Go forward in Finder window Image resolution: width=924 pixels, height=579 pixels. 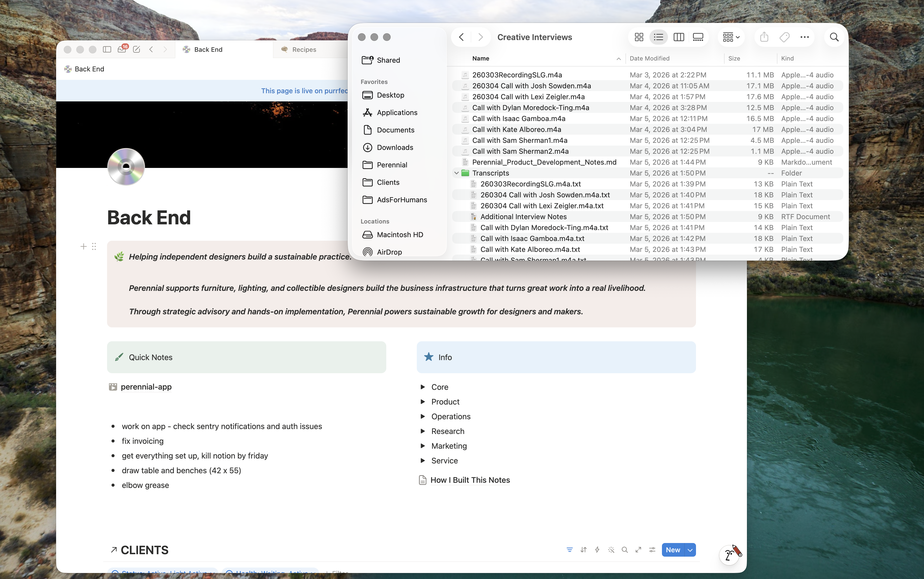pos(481,37)
